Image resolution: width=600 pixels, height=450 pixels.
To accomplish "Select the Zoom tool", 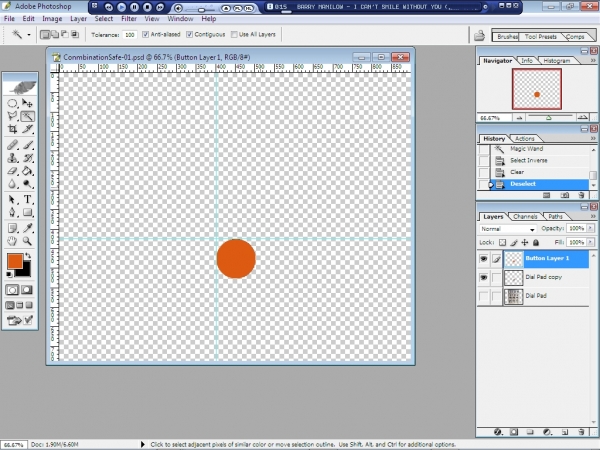I will coord(27,241).
